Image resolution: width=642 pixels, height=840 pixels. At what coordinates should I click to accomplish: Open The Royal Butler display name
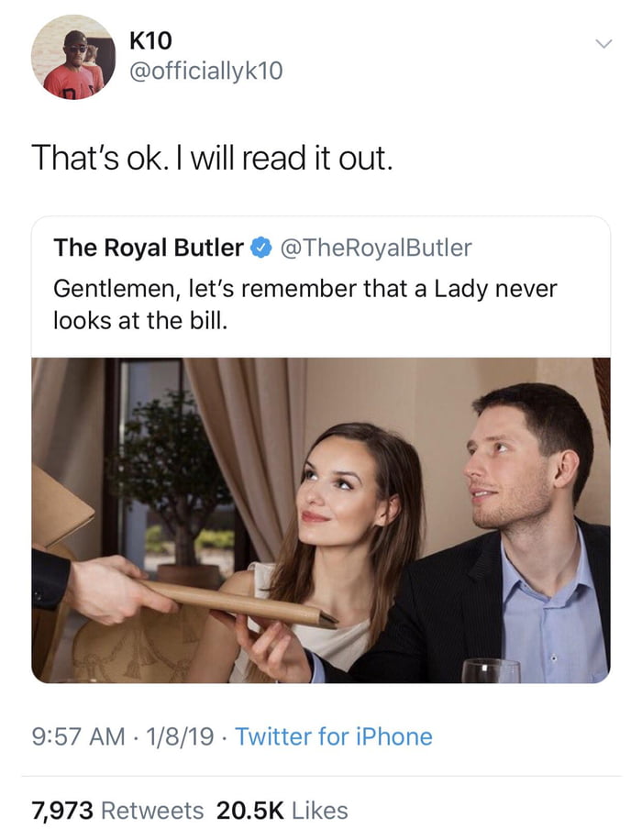(x=149, y=248)
